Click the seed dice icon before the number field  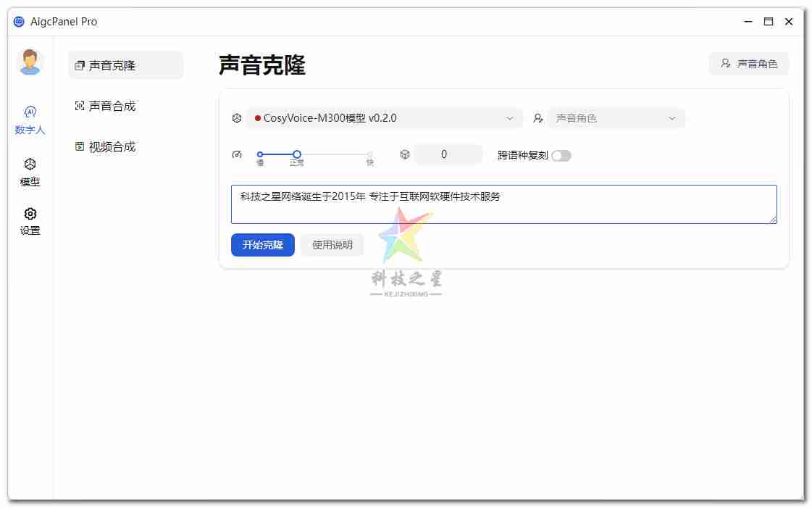405,154
